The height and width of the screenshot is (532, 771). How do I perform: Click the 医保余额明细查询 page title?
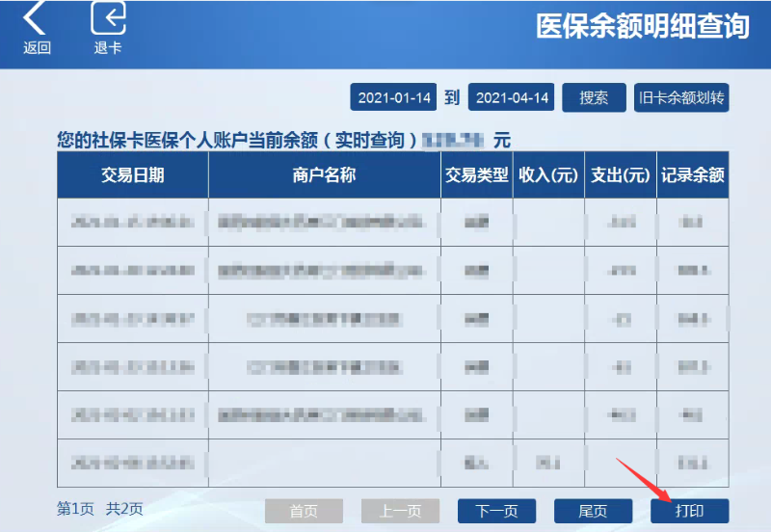coord(643,26)
